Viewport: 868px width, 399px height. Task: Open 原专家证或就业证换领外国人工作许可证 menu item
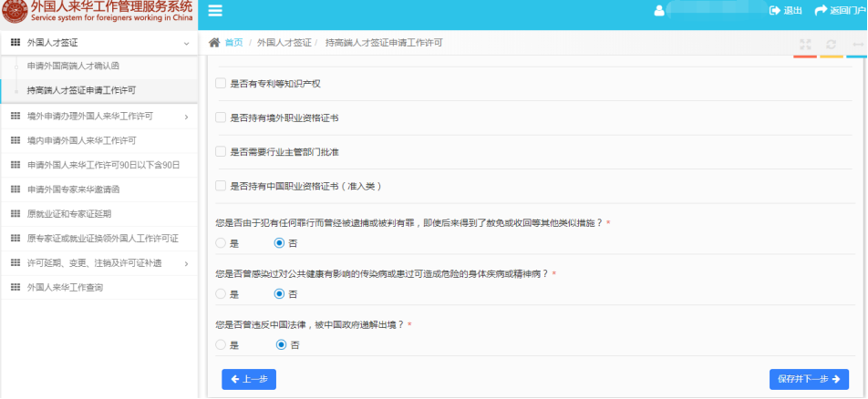102,239
